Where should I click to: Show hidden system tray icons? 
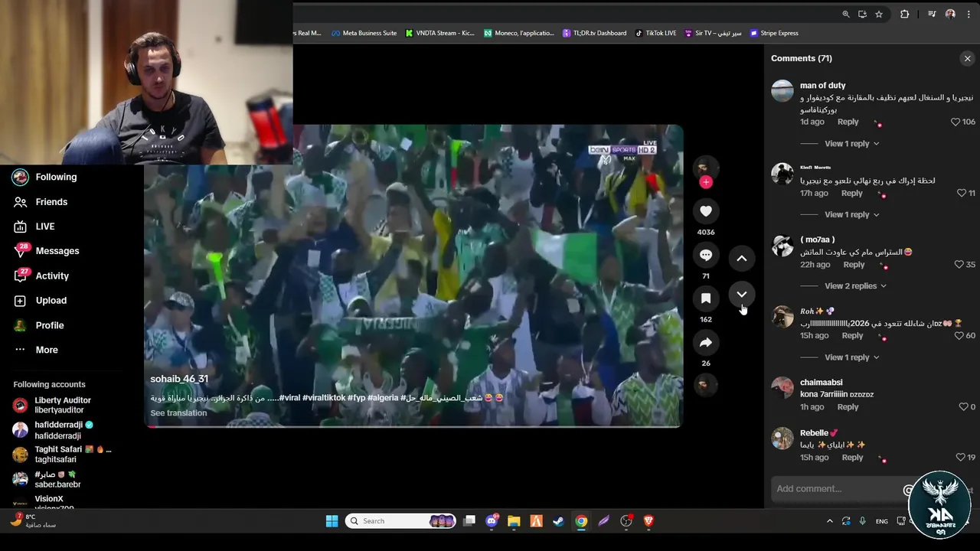tap(829, 521)
